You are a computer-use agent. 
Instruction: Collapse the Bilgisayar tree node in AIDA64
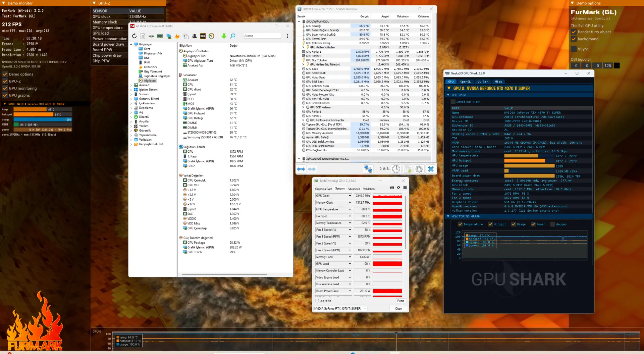(x=131, y=44)
